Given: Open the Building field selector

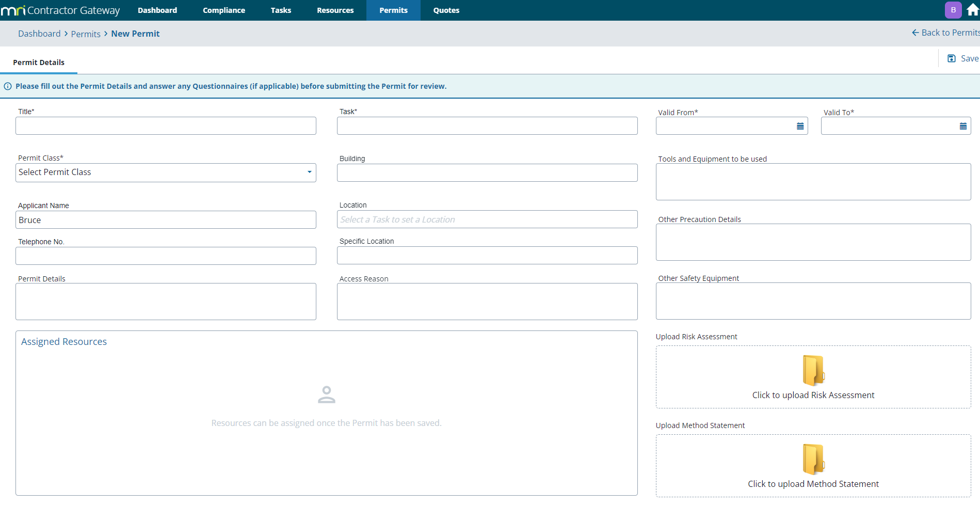Looking at the screenshot, I should [487, 173].
